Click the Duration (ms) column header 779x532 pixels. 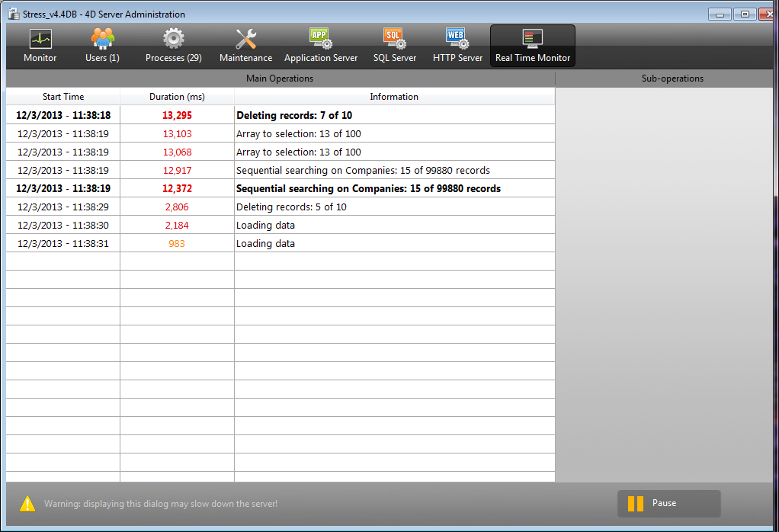coord(177,97)
